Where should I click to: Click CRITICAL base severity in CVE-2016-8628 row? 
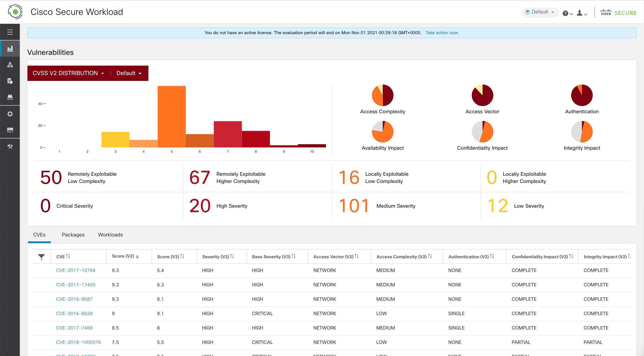coord(262,314)
